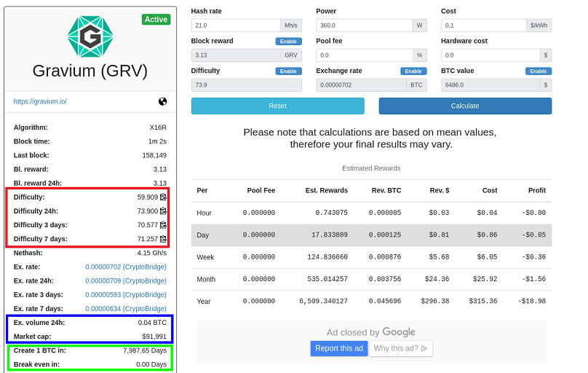Click Create 1 BTC in 7,987.65 Days

pos(145,350)
